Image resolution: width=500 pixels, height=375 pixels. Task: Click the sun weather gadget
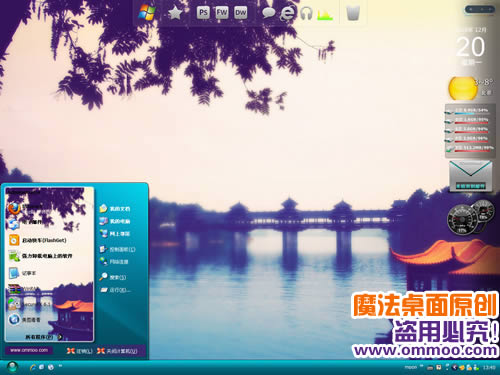tap(462, 88)
